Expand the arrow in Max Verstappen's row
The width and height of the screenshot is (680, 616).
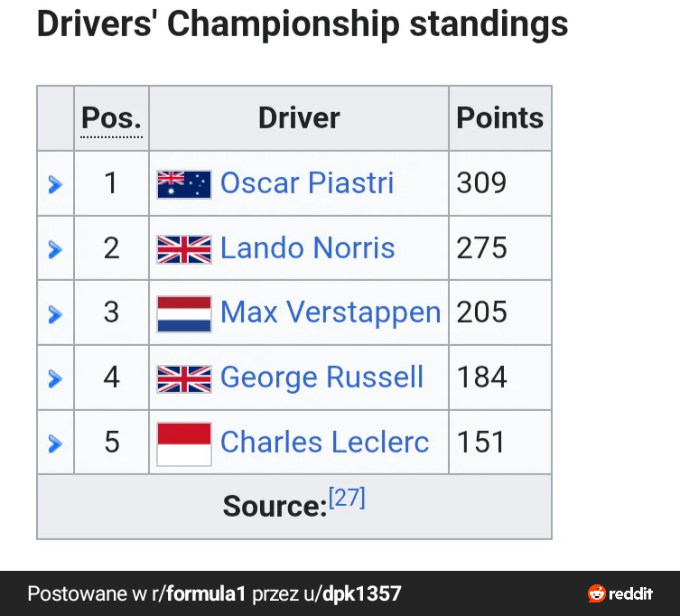pyautogui.click(x=55, y=314)
